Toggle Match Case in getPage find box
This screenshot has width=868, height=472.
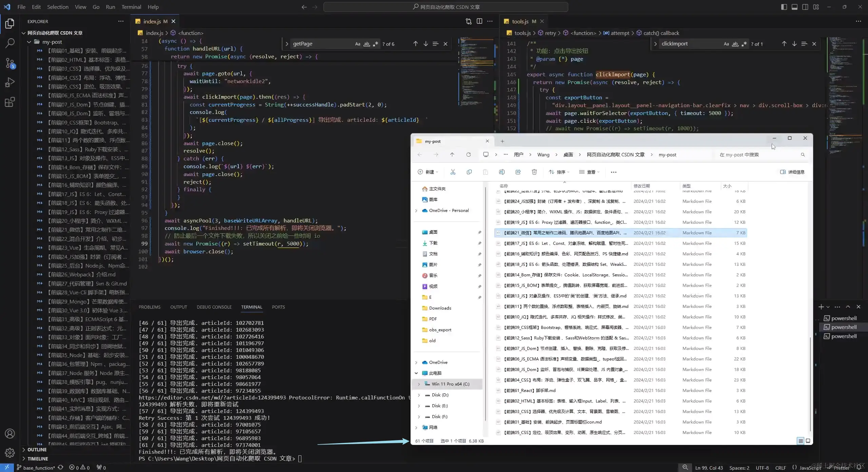tap(357, 44)
